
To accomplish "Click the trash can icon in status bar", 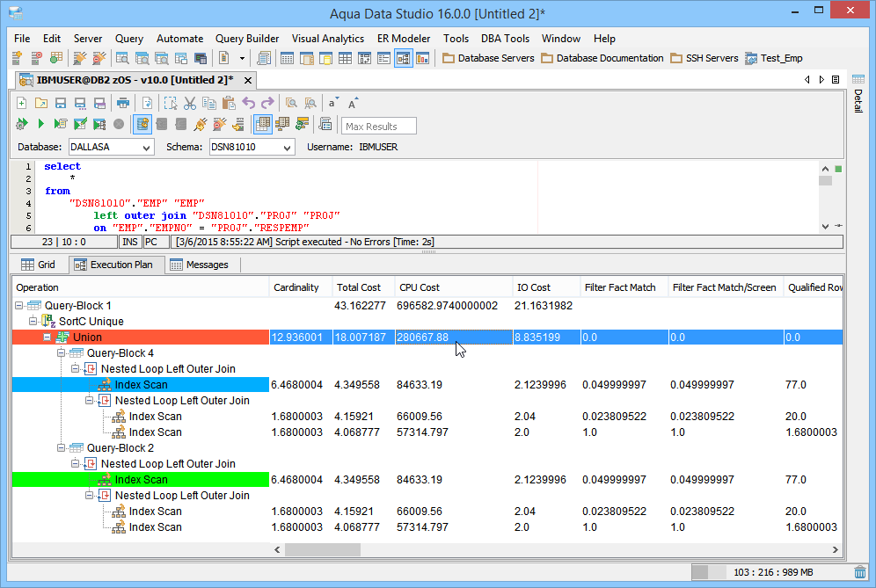I will point(859,572).
